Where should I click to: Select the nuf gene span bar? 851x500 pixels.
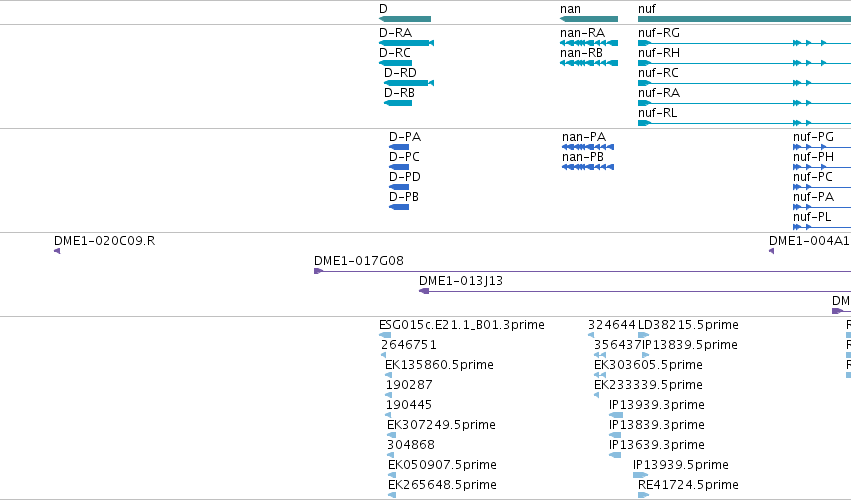[x=744, y=19]
